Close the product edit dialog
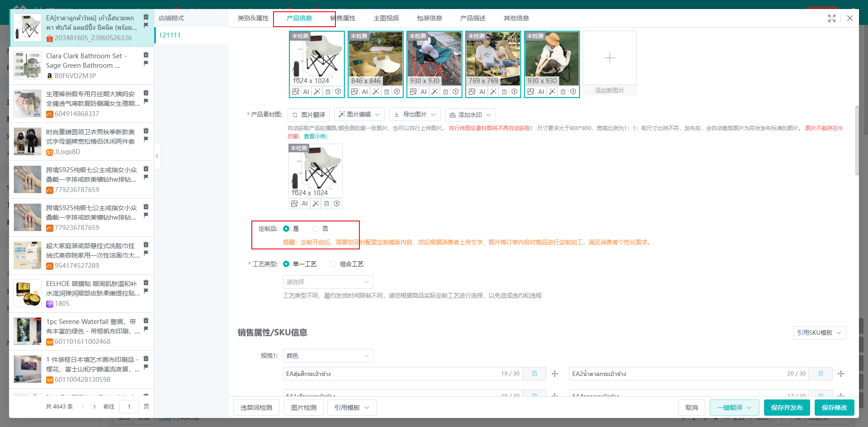The image size is (868, 427). tap(850, 18)
